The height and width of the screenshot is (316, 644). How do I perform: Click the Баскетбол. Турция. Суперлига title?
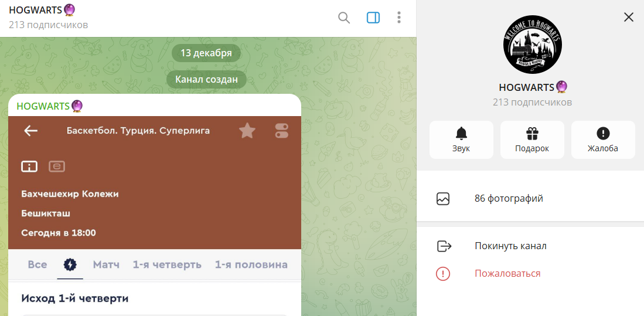coord(138,131)
